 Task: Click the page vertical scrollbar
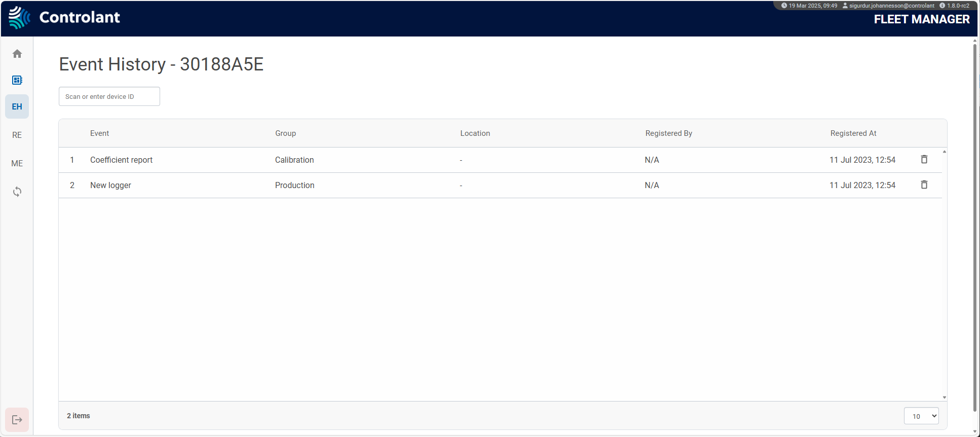coord(975,228)
